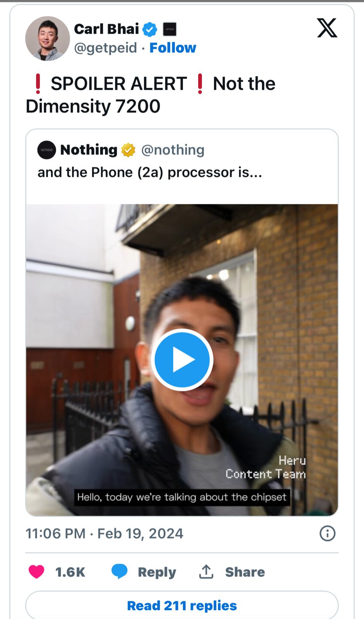Click Nothing's round profile avatar
Image resolution: width=364 pixels, height=619 pixels.
tap(46, 150)
